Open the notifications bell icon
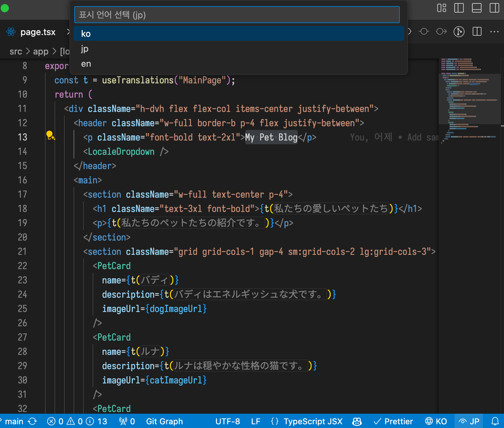504x428 pixels. coord(495,422)
